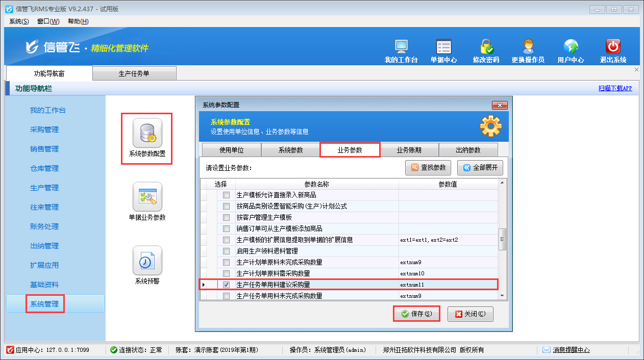This screenshot has width=644, height=360.
Task: Open 用户中心 globe icon
Action: pos(571,47)
